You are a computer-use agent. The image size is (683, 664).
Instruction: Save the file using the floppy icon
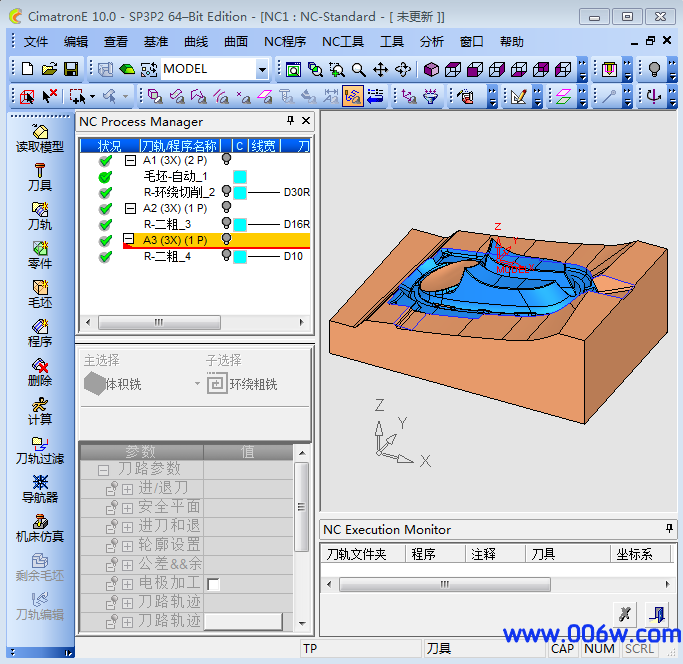click(71, 69)
